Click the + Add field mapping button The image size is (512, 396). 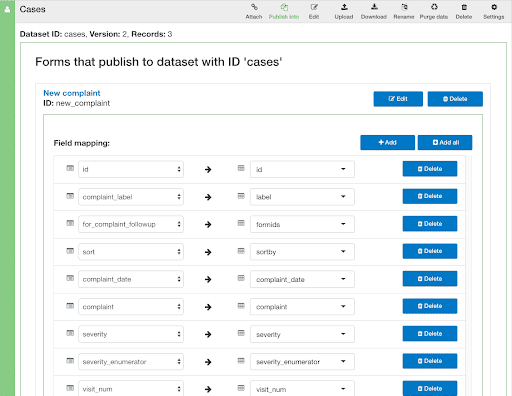coord(387,143)
